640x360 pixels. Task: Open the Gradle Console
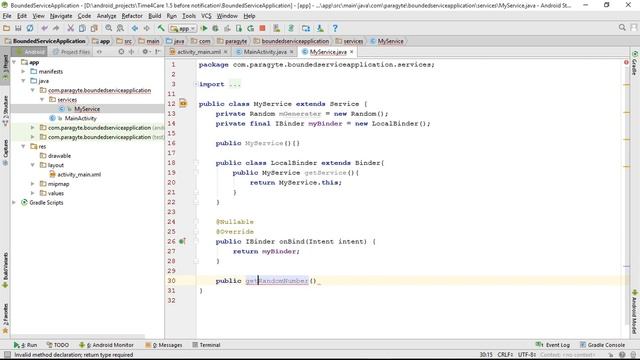pos(602,345)
